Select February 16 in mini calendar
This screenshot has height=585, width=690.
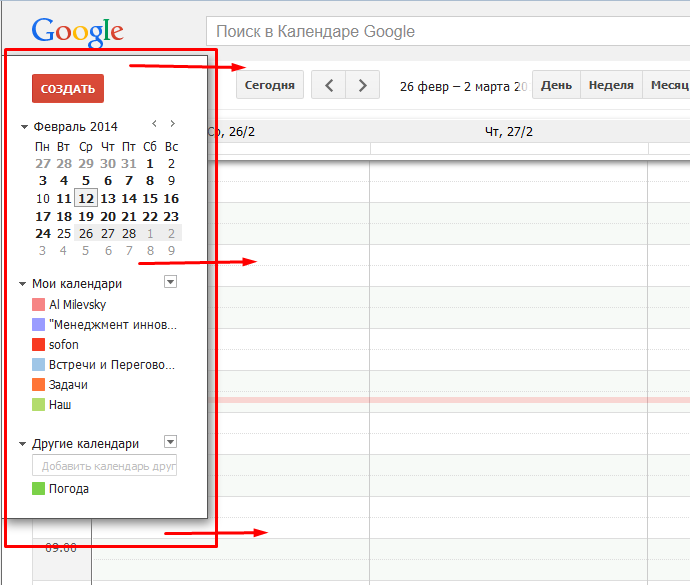click(171, 199)
